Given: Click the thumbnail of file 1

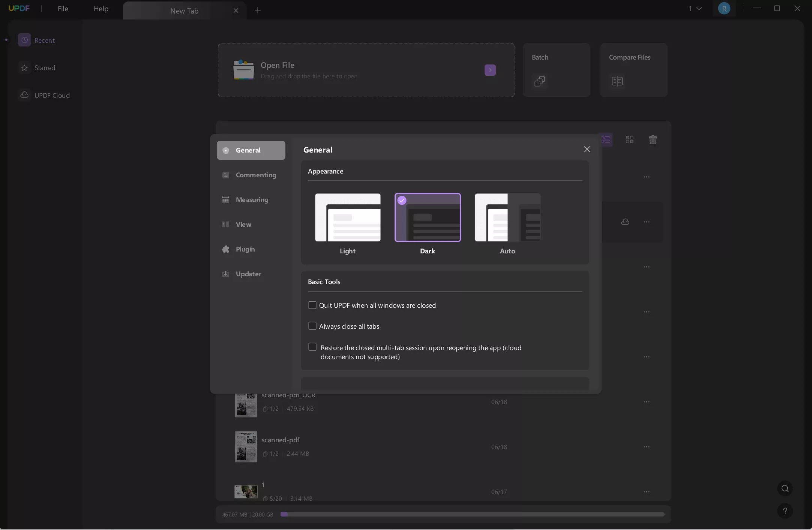Looking at the screenshot, I should click(x=246, y=492).
